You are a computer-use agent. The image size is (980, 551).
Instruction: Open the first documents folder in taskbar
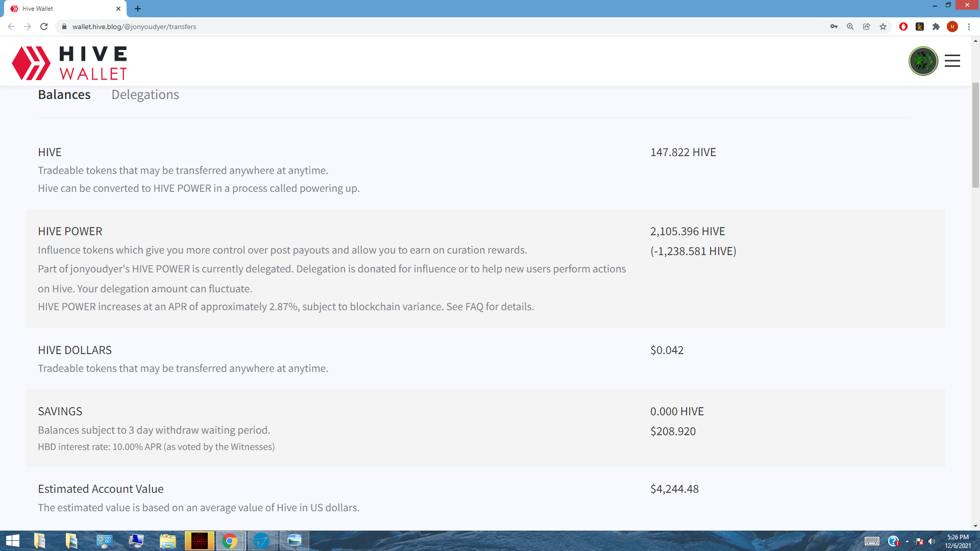click(x=40, y=541)
